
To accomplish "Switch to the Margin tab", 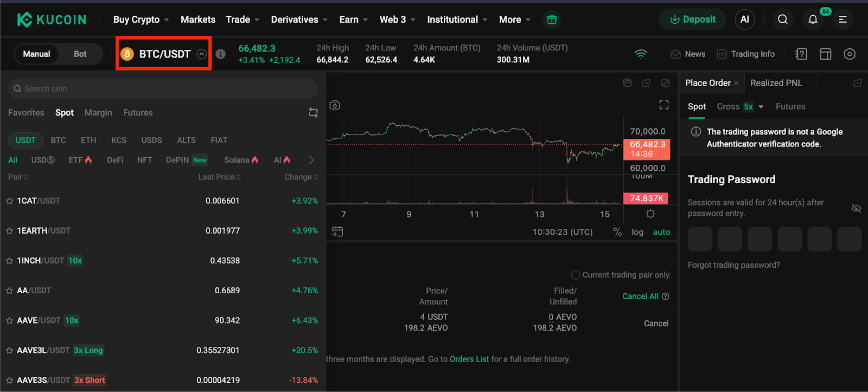I will (98, 113).
